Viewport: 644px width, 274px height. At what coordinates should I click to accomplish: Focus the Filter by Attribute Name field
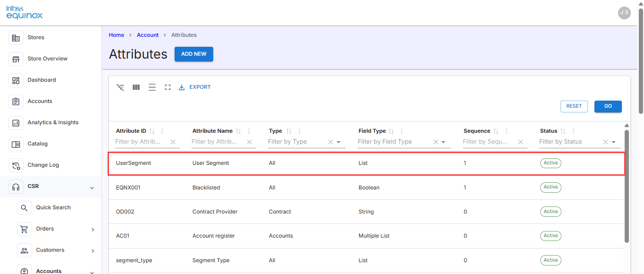coord(218,142)
